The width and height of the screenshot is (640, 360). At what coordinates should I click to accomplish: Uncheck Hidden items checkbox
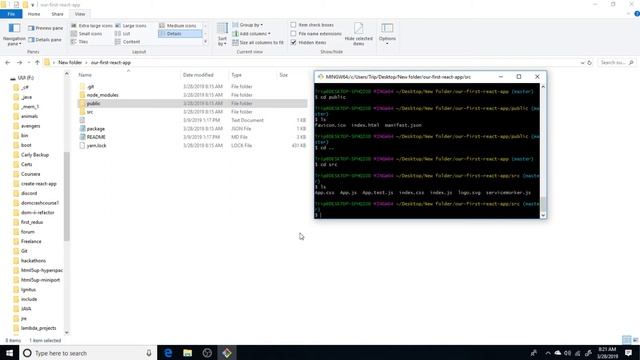tap(293, 42)
